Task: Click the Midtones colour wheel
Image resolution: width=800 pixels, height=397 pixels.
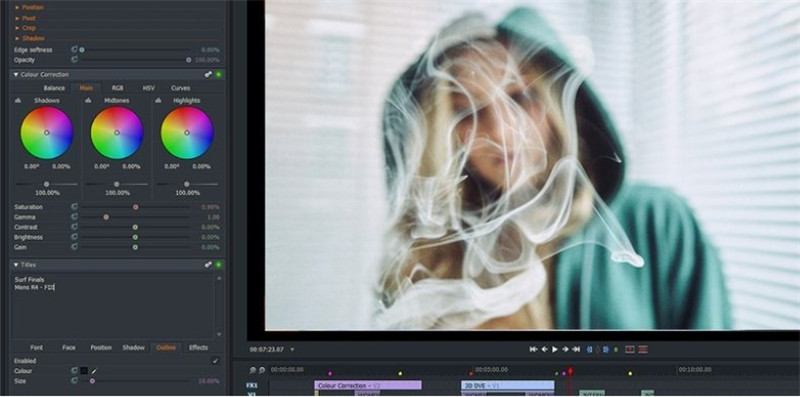Action: 117,133
